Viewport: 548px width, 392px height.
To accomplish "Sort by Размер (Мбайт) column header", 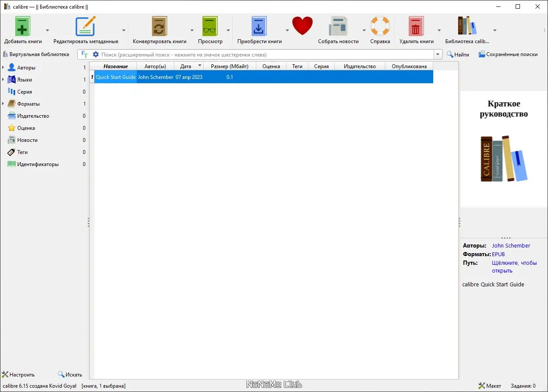I will pyautogui.click(x=230, y=66).
